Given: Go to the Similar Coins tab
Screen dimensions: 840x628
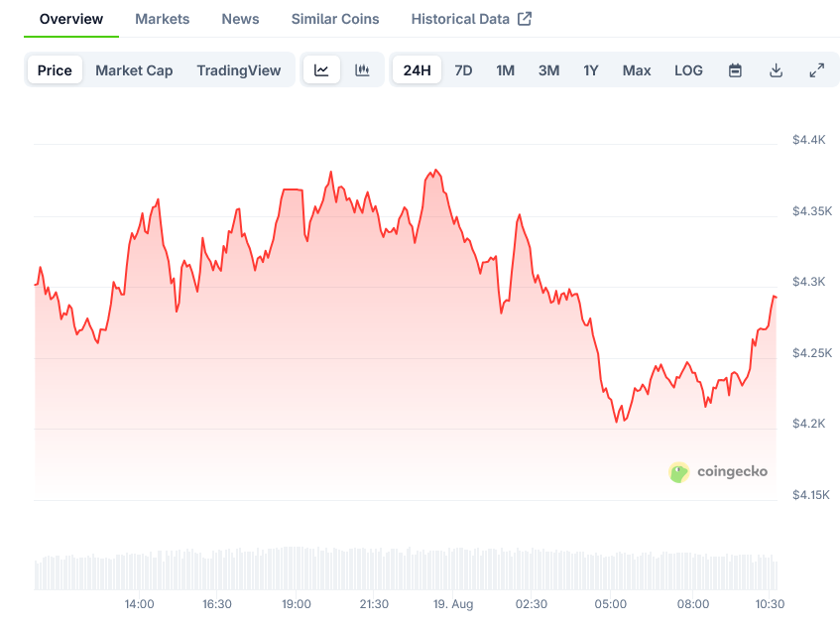Looking at the screenshot, I should click(335, 19).
